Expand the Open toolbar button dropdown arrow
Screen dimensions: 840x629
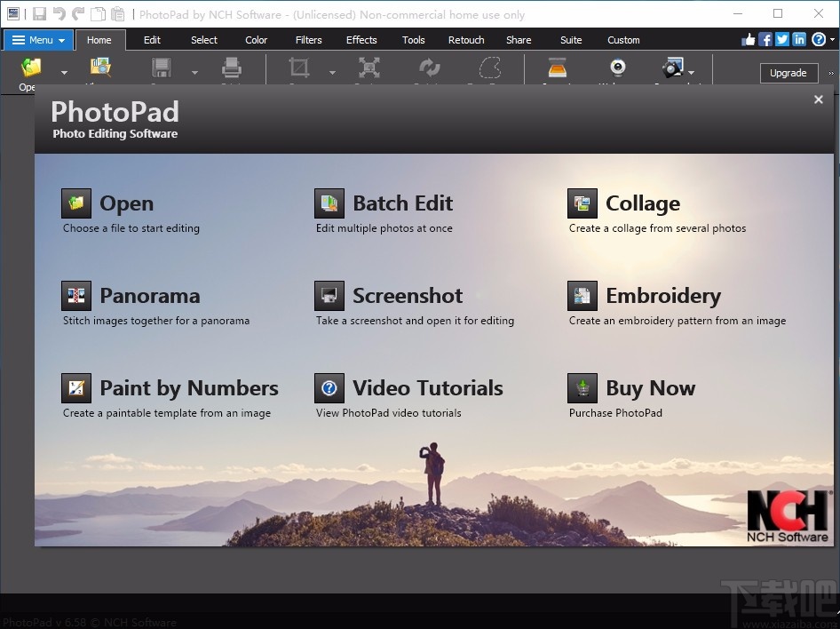[x=64, y=73]
